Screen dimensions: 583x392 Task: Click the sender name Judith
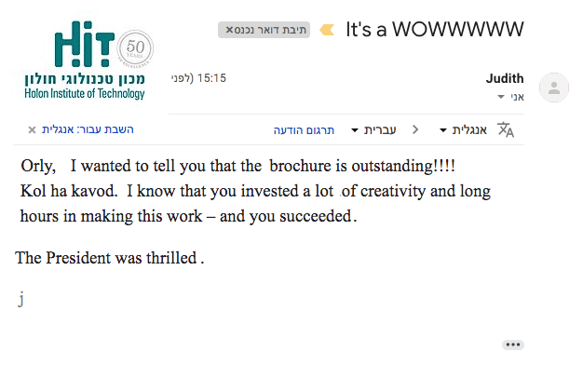pos(505,78)
